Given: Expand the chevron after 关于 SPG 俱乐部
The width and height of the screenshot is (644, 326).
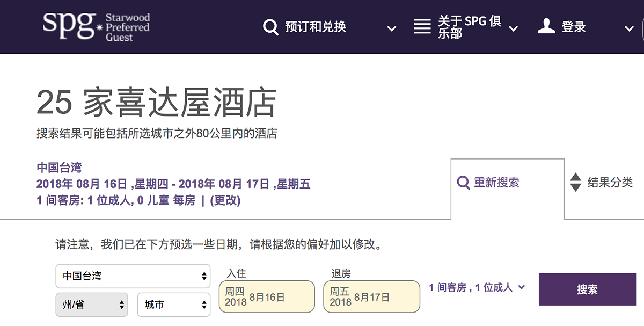Looking at the screenshot, I should click(514, 28).
